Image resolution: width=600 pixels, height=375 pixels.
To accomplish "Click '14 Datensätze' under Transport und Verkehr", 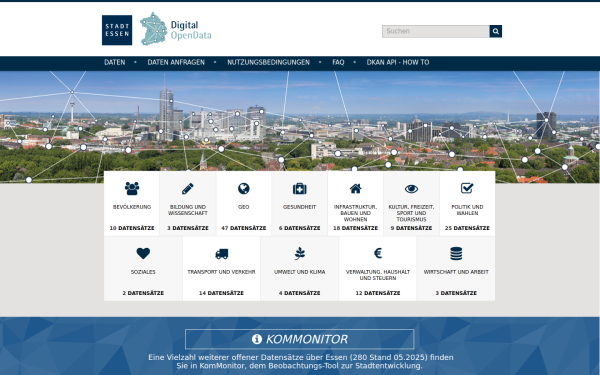I will (x=222, y=293).
